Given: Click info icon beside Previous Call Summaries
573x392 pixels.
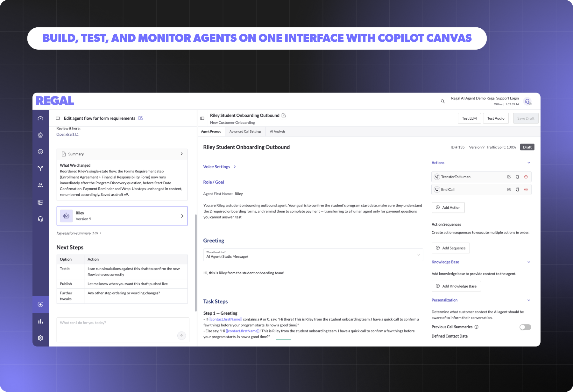Looking at the screenshot, I should pyautogui.click(x=477, y=327).
